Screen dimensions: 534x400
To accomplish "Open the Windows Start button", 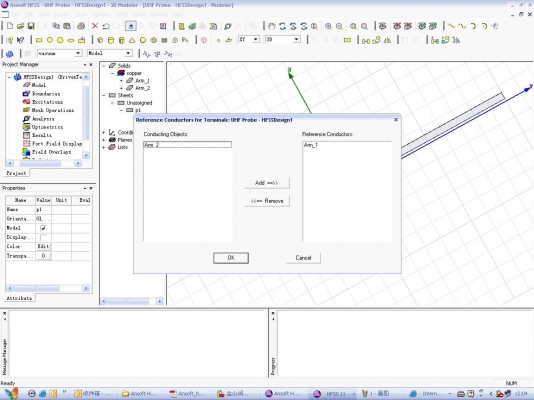I will 11,394.
